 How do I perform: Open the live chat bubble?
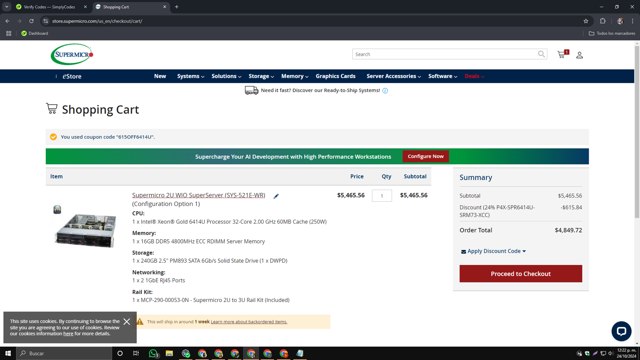click(x=621, y=331)
